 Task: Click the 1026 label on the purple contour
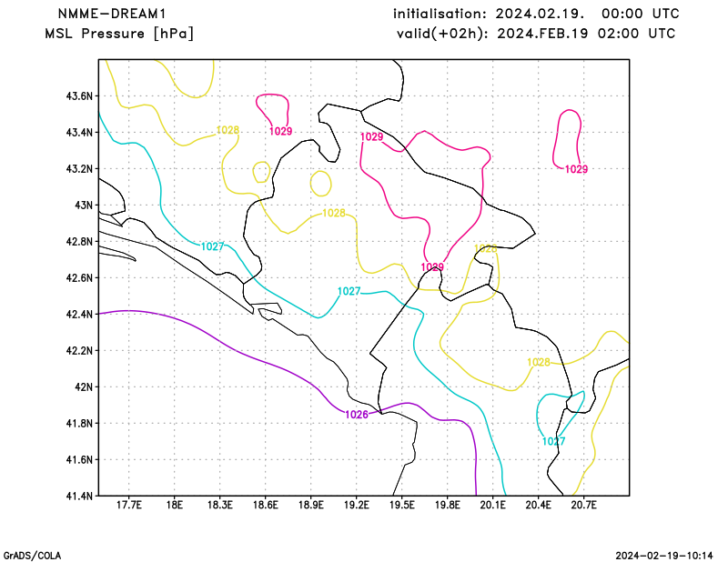[357, 415]
